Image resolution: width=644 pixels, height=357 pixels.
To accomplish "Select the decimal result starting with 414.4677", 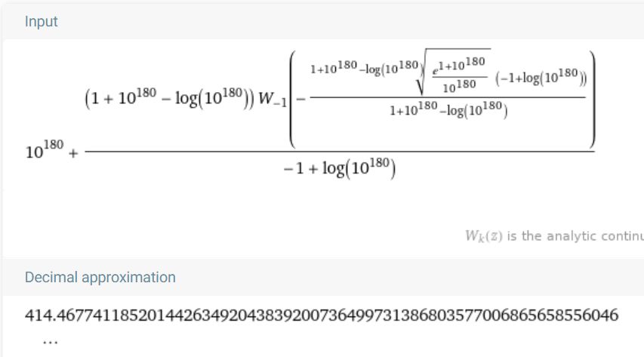I will click(x=321, y=315).
